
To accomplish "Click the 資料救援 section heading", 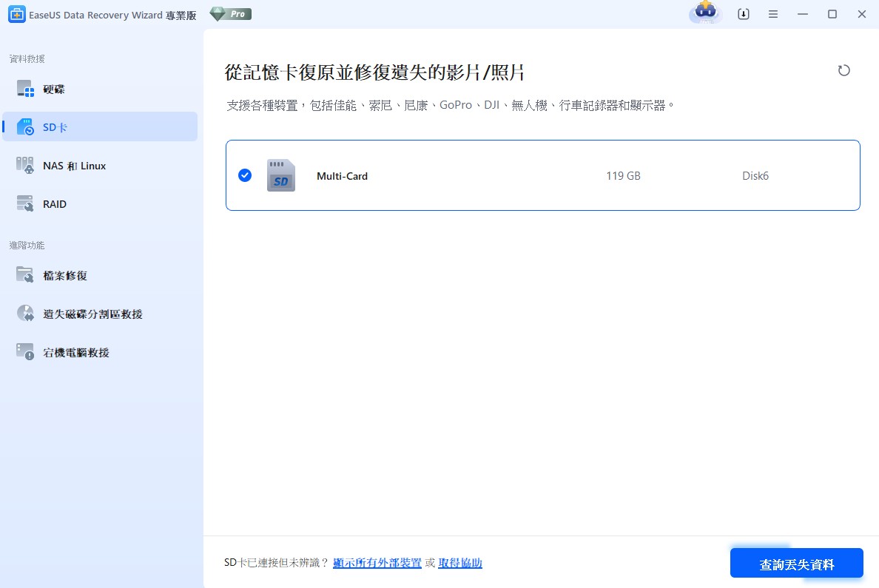I will pos(27,59).
